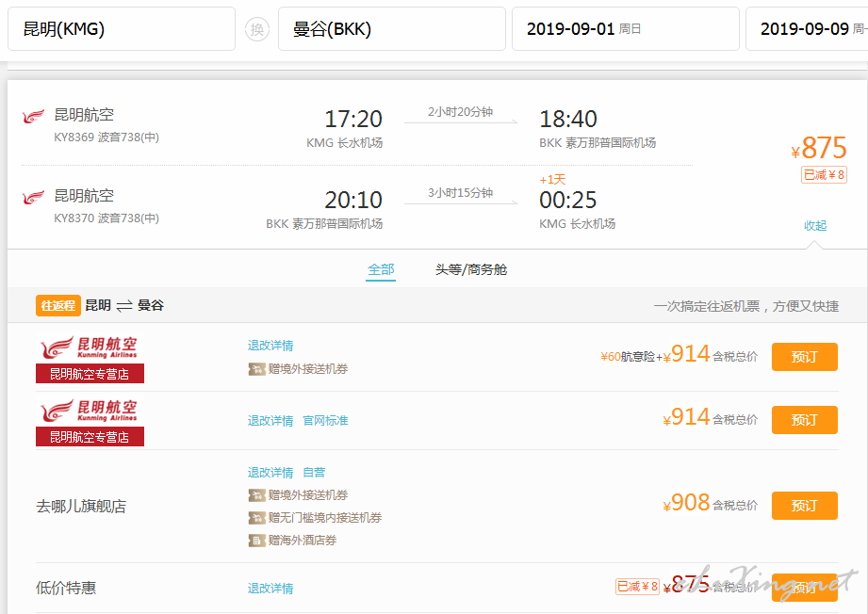The width and height of the screenshot is (868, 614).
Task: Click 一次搞定往返机票，方便又快捷 slogan
Action: tap(746, 306)
